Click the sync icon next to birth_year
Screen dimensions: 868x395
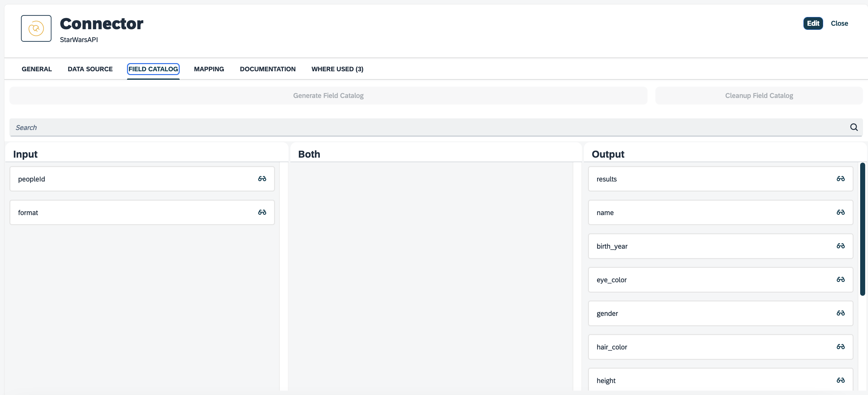coord(840,246)
